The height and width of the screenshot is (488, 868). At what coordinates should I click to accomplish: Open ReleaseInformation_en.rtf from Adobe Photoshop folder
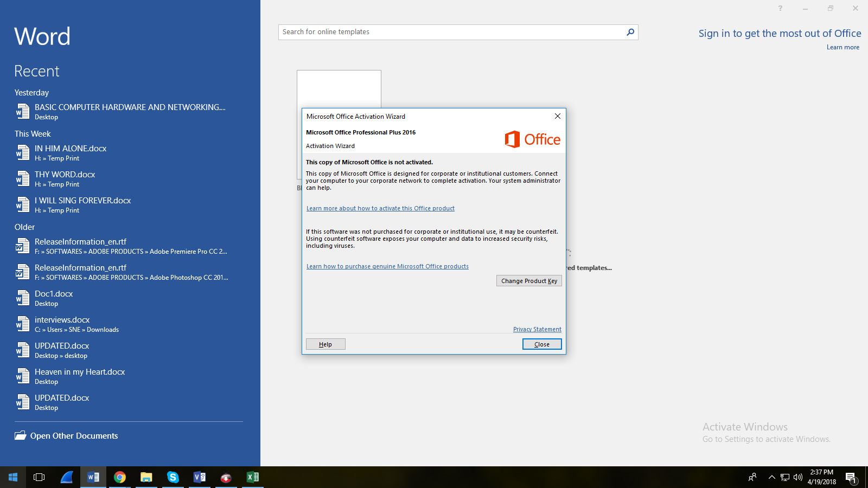click(x=130, y=272)
